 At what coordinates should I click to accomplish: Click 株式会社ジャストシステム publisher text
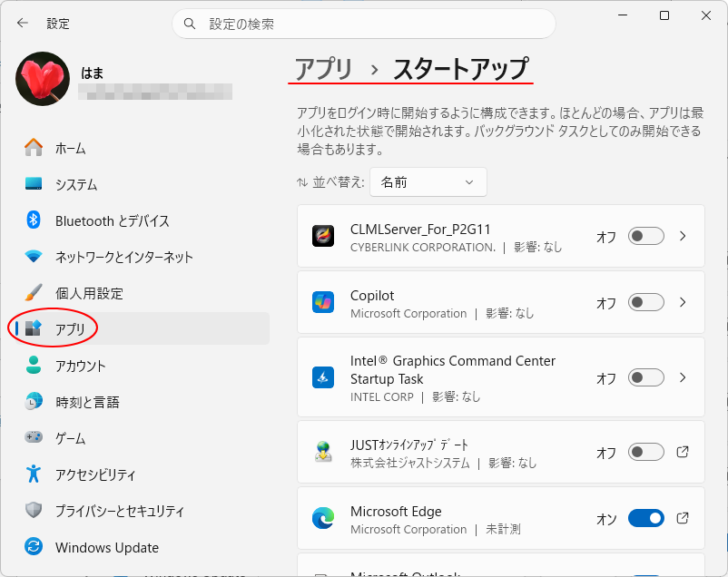click(x=410, y=463)
